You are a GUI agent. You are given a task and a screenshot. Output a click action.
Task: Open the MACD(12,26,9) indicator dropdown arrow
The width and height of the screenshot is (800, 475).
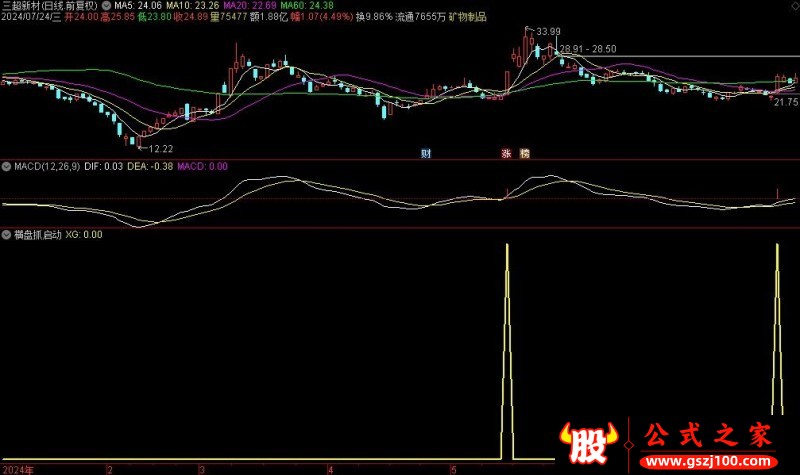(x=6, y=166)
